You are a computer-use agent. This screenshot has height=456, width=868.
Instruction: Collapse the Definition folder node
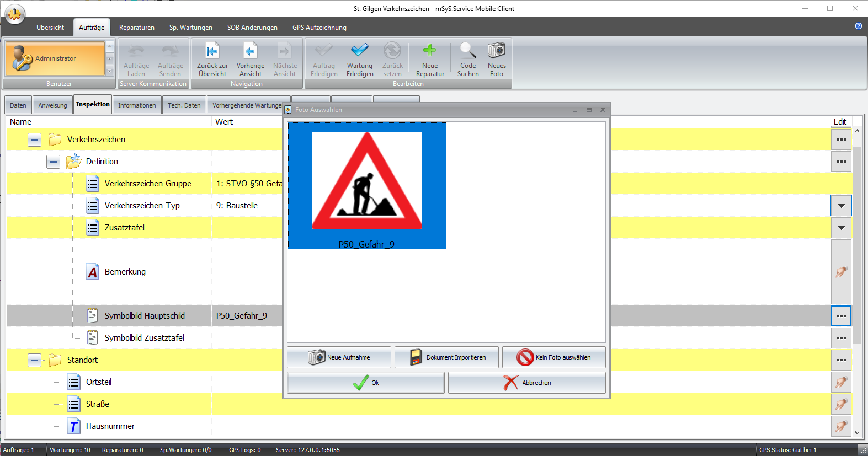(53, 162)
